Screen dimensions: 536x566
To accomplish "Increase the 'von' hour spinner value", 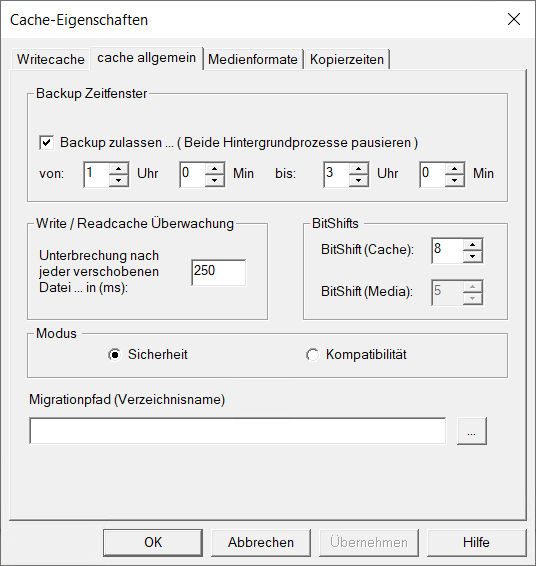I will tap(118, 169).
